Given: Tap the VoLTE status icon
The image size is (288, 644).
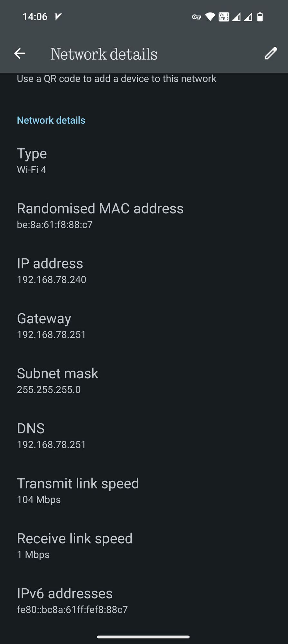Looking at the screenshot, I should (224, 17).
